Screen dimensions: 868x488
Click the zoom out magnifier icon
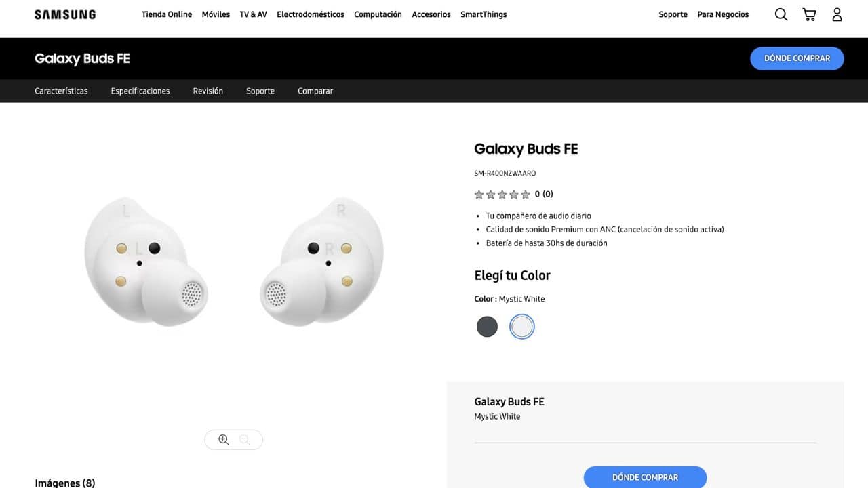click(244, 440)
